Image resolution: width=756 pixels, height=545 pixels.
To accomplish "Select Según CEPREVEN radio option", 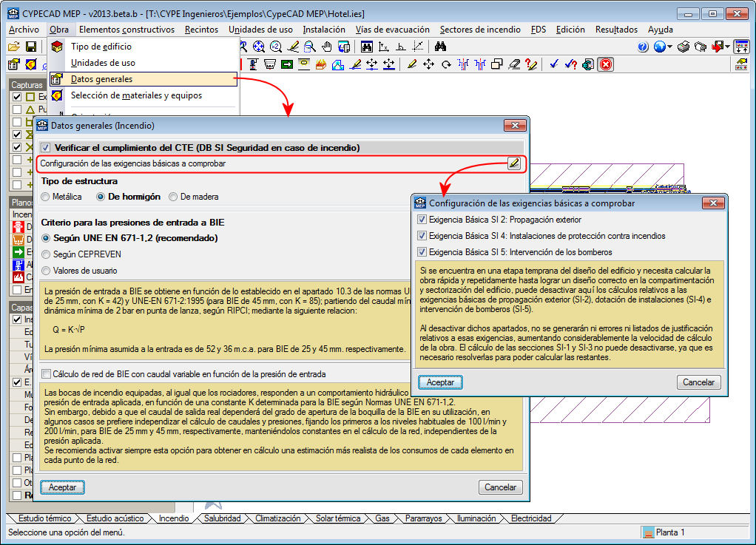I will 46,254.
